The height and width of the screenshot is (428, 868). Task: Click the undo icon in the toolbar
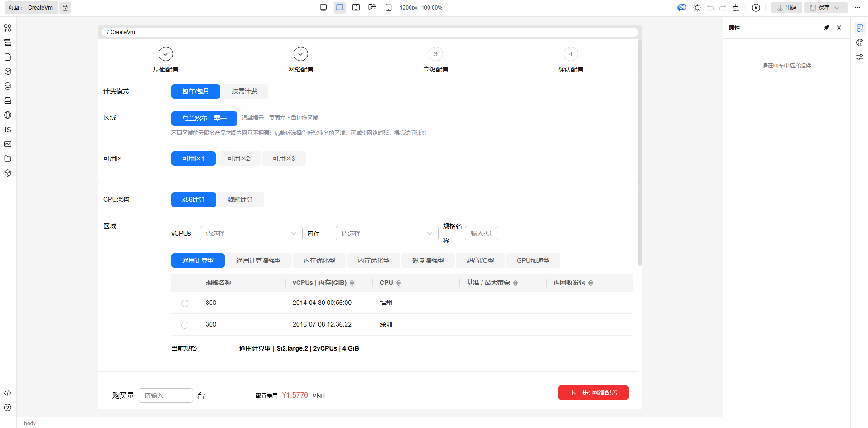(x=710, y=8)
